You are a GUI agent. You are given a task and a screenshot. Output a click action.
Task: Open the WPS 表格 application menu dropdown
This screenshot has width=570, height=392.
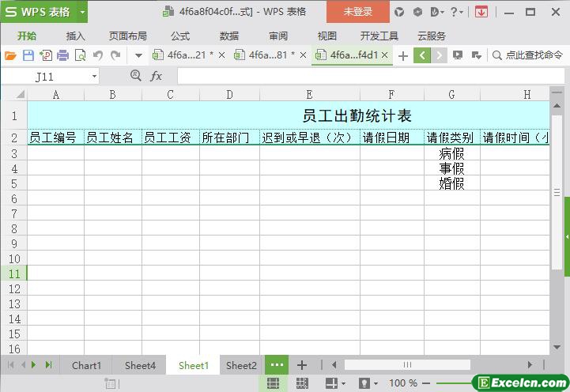[44, 12]
